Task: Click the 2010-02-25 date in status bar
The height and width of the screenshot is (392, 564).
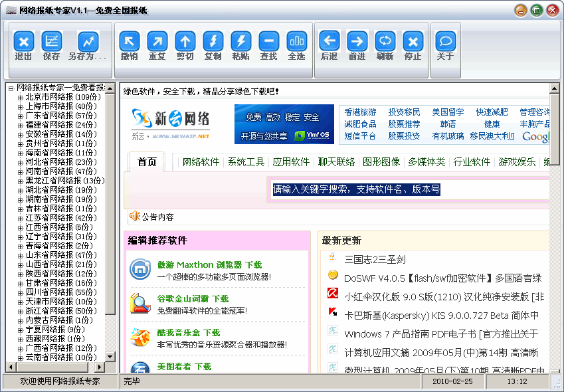Action: [452, 381]
